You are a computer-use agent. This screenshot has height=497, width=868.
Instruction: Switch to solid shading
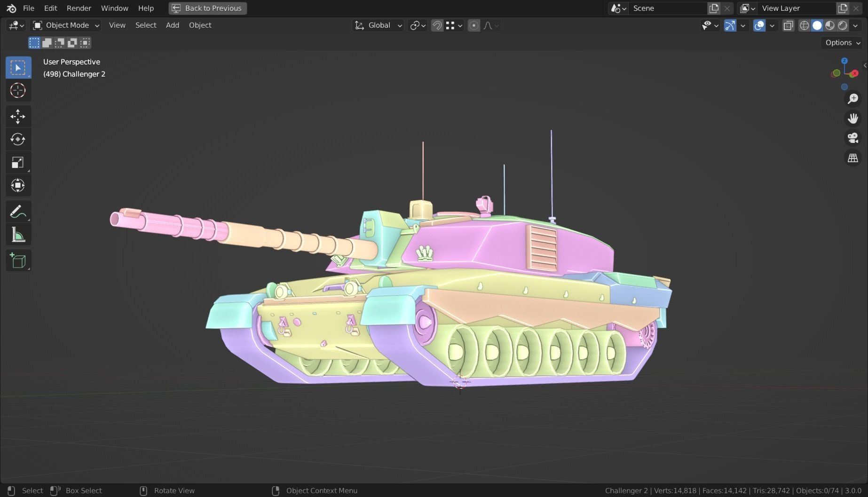pos(817,25)
